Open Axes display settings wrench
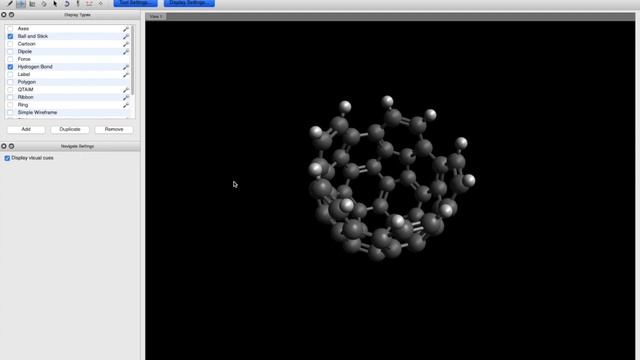 click(x=126, y=29)
